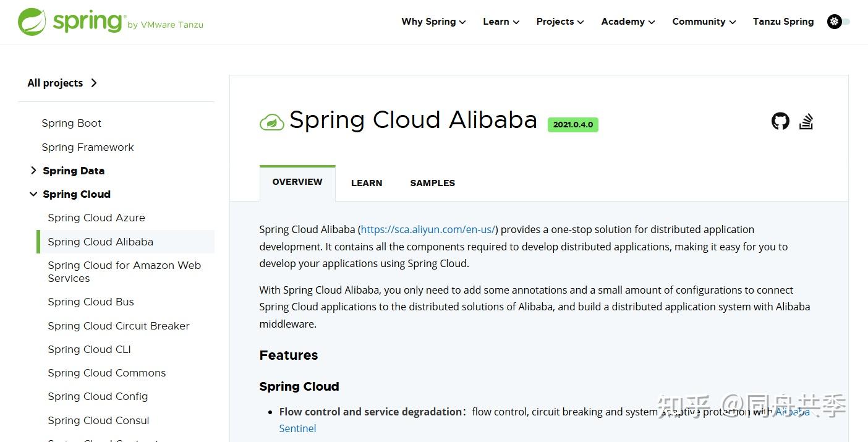Open the Learn dropdown in navbar
This screenshot has height=442, width=868.
pos(501,22)
